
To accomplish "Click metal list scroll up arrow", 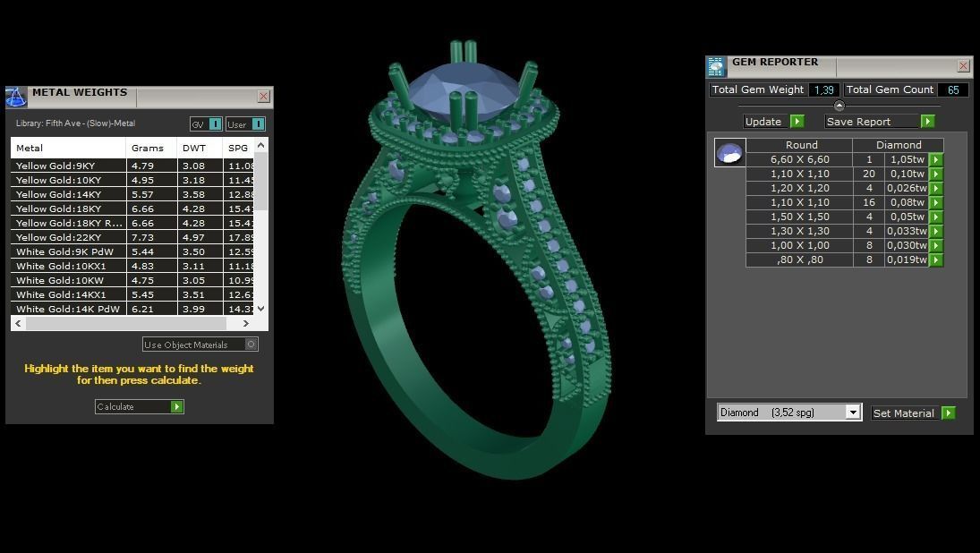I will click(260, 145).
